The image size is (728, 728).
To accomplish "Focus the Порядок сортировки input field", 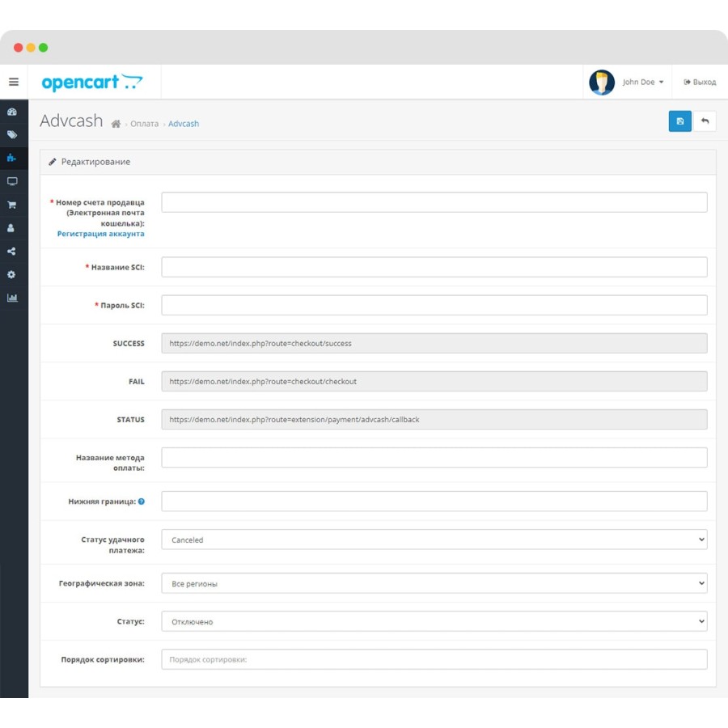I will pyautogui.click(x=434, y=659).
